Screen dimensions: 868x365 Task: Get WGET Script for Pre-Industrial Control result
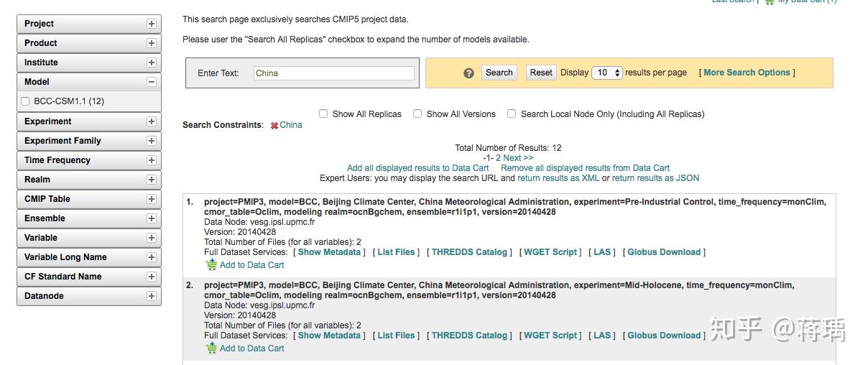pos(550,252)
